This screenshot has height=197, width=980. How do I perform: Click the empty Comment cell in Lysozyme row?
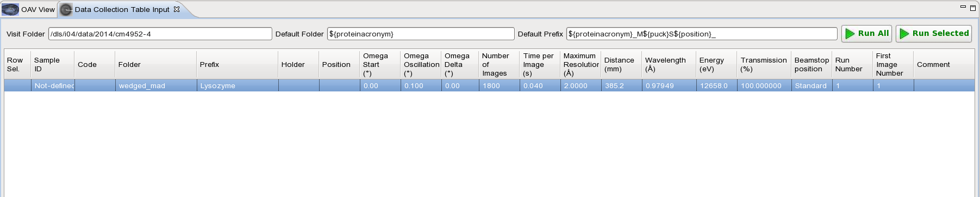pos(944,85)
